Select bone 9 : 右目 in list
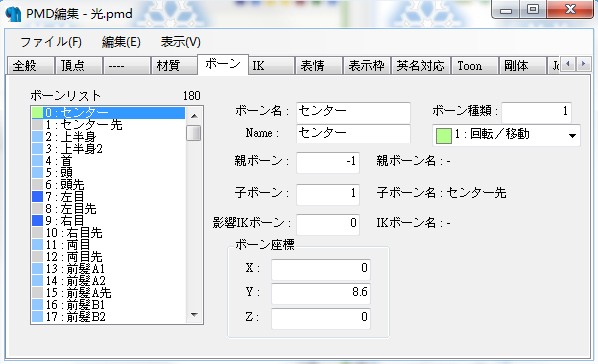Image resolution: width=598 pixels, height=364 pixels. [108, 221]
